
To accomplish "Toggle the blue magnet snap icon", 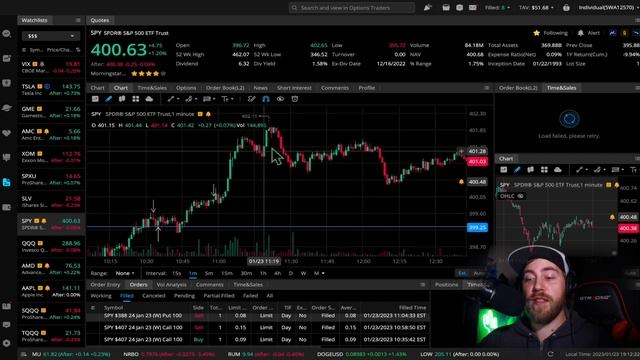I will coord(266,99).
